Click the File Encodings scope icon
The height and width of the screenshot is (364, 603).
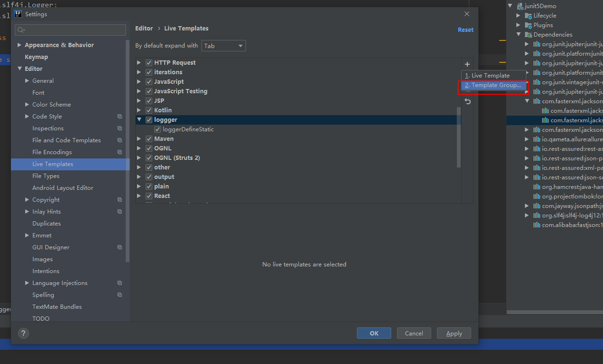point(120,152)
